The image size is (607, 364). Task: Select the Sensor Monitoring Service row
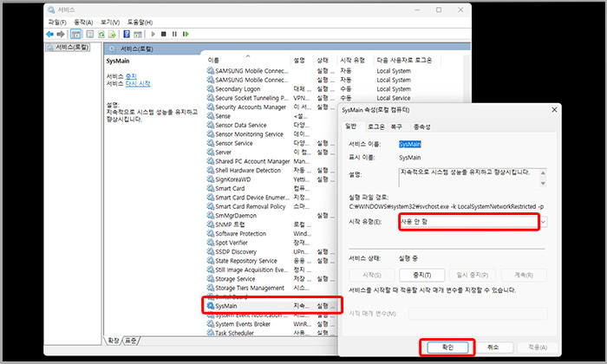[x=272, y=134]
